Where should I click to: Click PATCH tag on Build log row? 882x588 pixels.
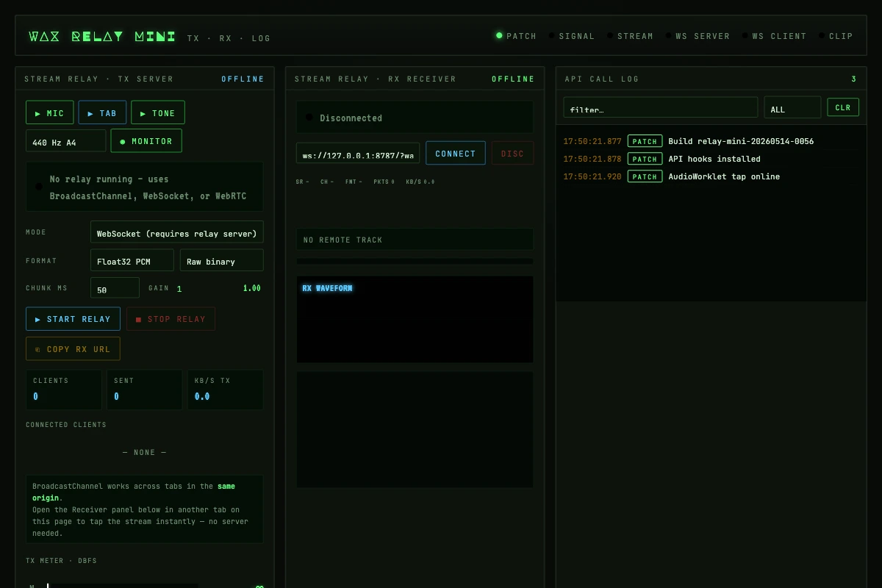(645, 141)
